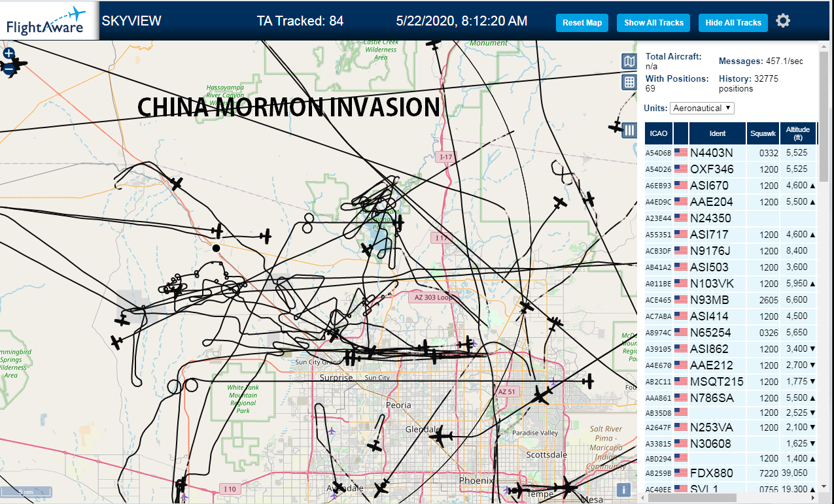Sort table by Altitude (ft) column

click(798, 133)
